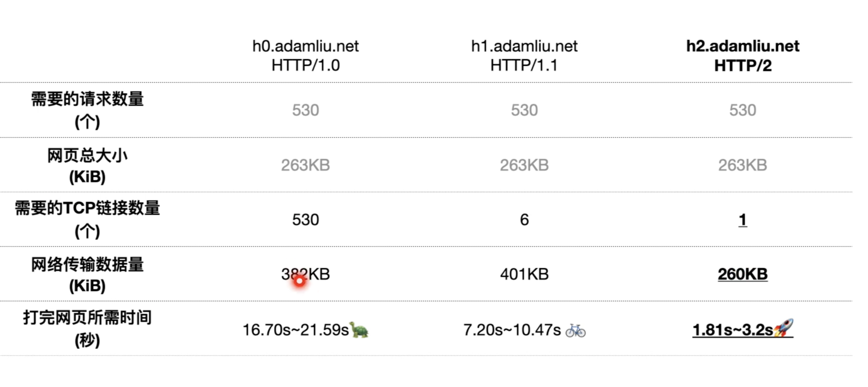This screenshot has height=387, width=868.
Task: Click the red laser pointer dot
Action: coord(299,280)
